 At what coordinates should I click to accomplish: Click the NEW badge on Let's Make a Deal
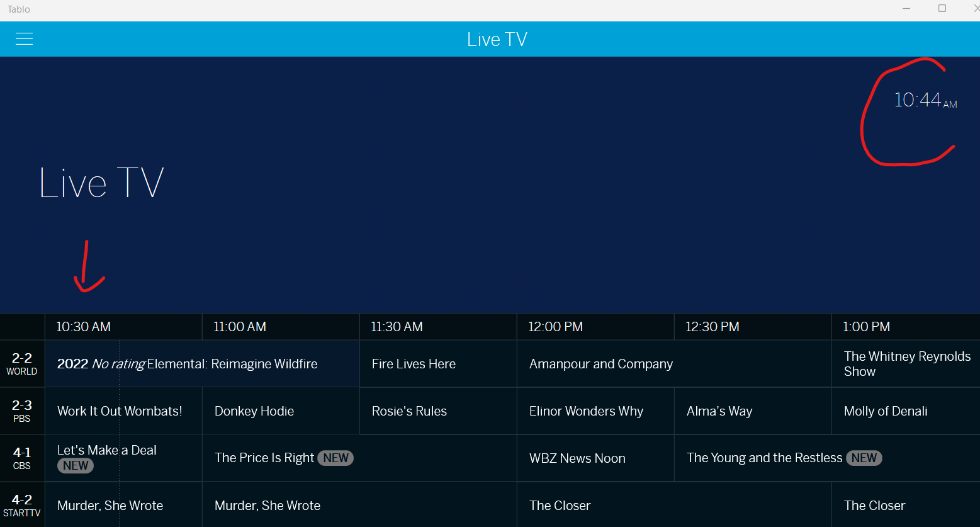(76, 466)
